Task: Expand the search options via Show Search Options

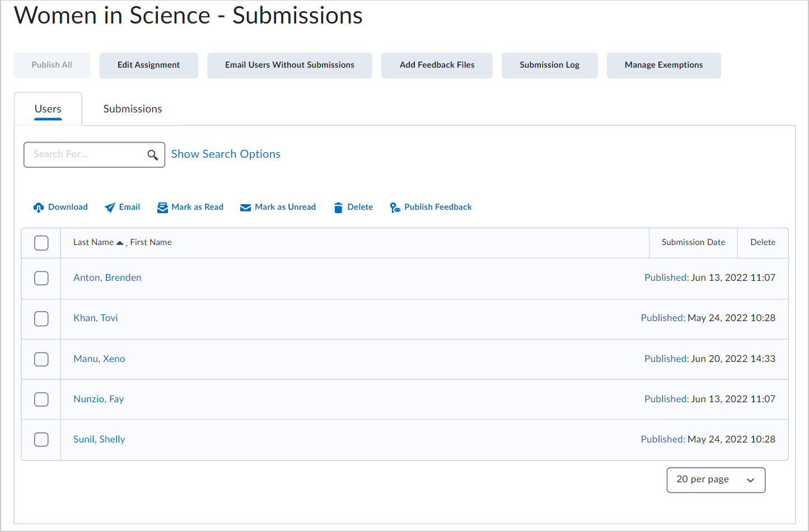Action: (x=226, y=154)
